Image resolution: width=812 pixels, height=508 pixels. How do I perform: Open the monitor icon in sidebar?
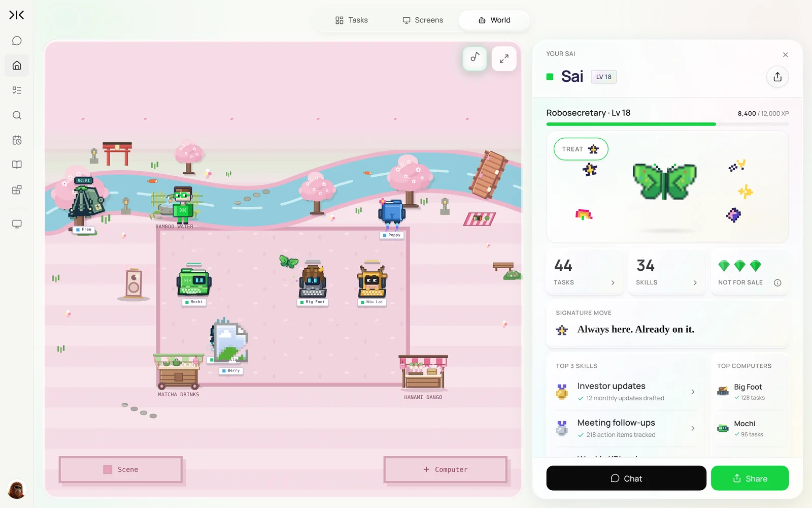17,224
